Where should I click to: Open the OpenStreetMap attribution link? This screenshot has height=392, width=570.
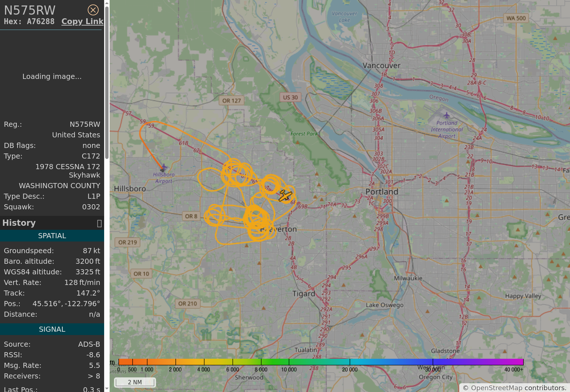(x=496, y=388)
